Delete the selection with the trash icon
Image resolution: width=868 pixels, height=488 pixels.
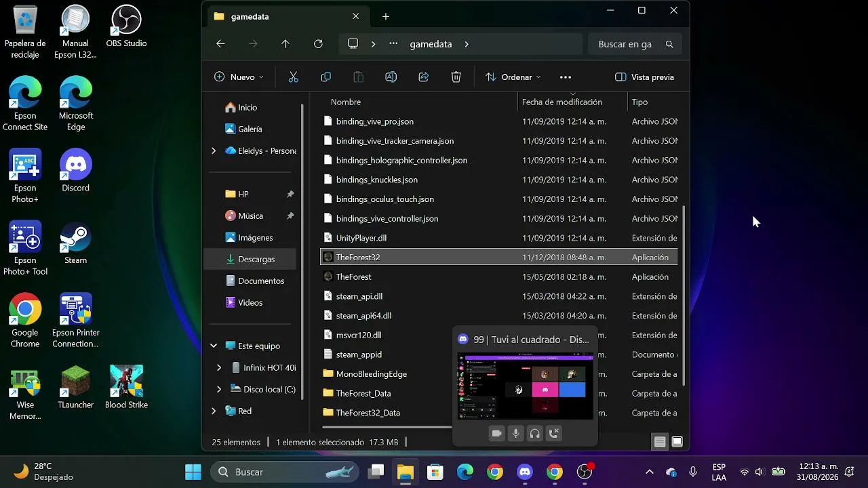point(456,77)
